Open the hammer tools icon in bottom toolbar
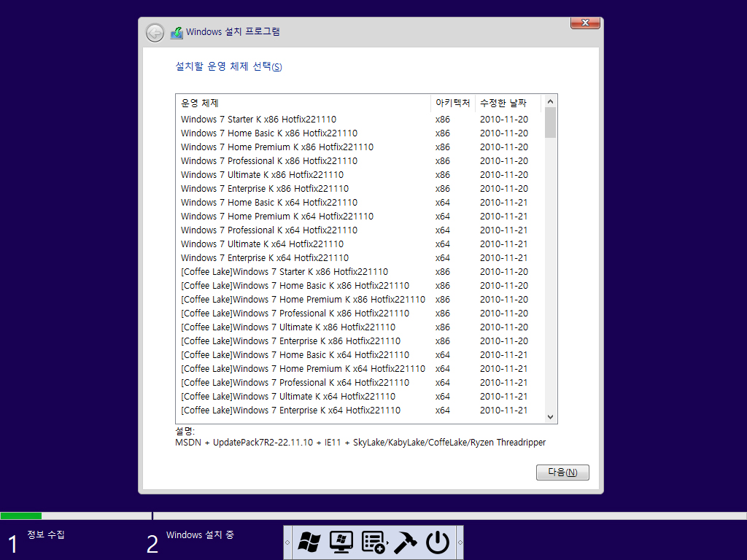 (405, 542)
